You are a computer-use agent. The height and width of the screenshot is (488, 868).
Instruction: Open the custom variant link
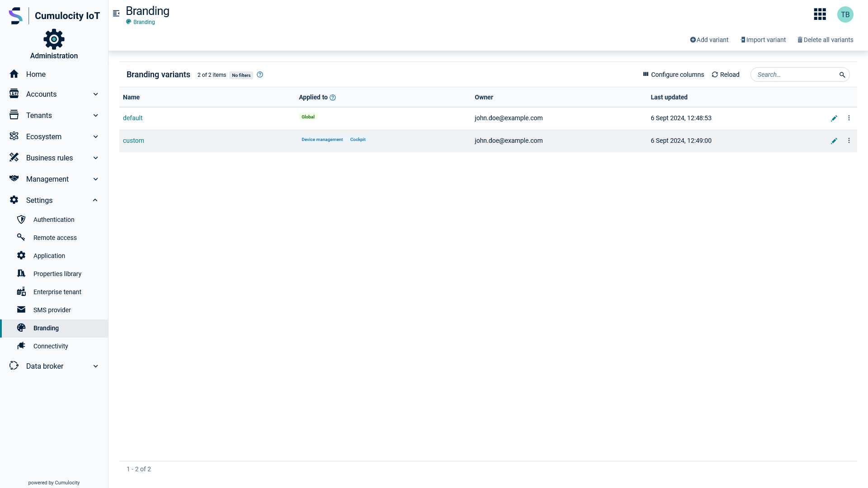click(133, 141)
